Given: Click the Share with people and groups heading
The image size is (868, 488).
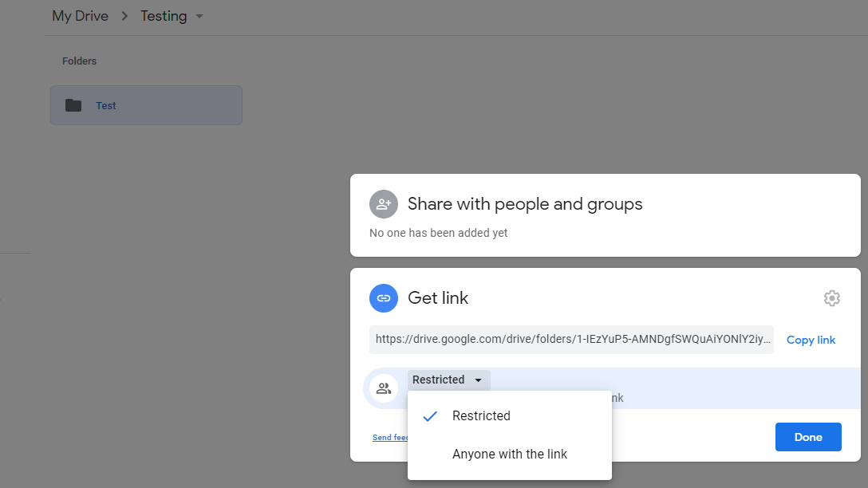Looking at the screenshot, I should 525,204.
